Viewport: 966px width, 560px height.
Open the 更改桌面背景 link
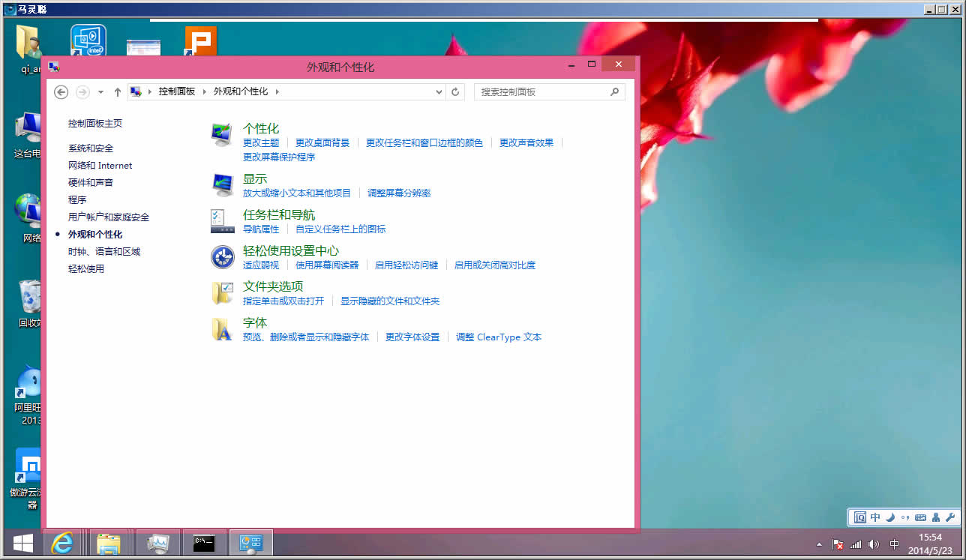[322, 142]
